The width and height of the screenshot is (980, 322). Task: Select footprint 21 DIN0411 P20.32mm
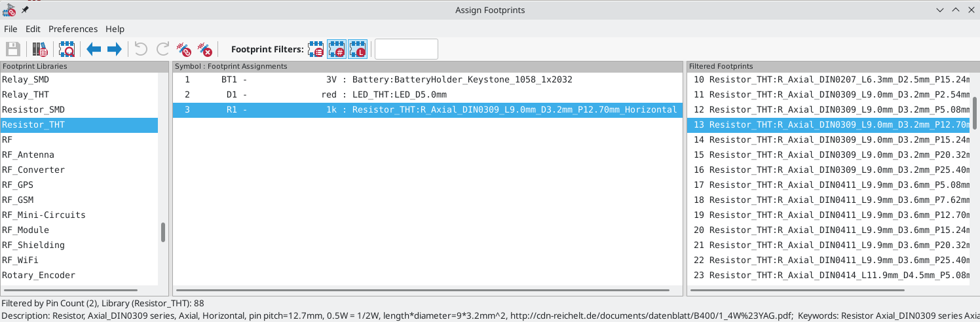coord(829,245)
